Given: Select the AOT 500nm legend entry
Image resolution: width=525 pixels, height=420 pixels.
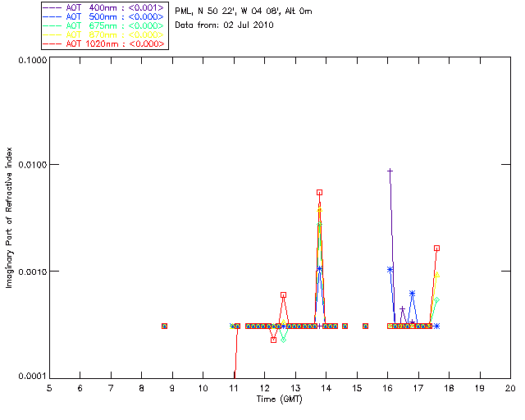Looking at the screenshot, I should 103,16.
